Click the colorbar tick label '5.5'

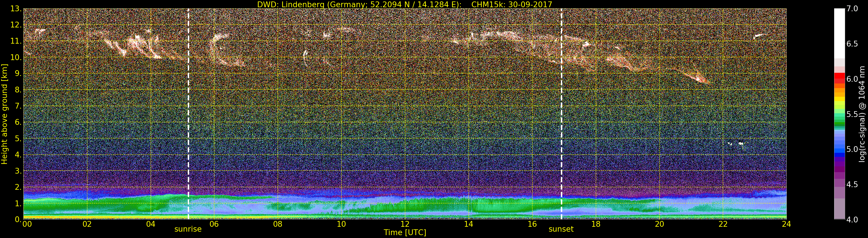click(x=852, y=114)
